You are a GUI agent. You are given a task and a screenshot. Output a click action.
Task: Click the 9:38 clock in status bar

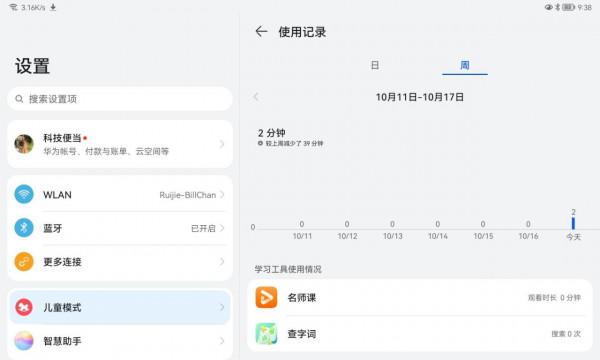coord(585,7)
